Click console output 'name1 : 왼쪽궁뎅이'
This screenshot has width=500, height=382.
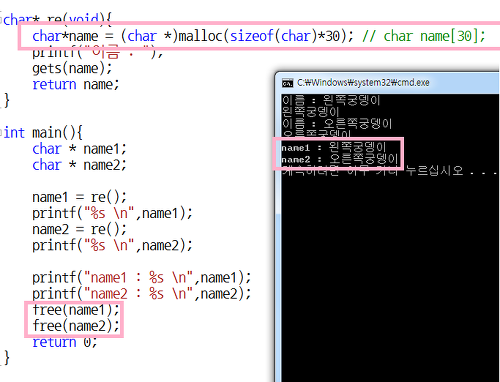(334, 147)
